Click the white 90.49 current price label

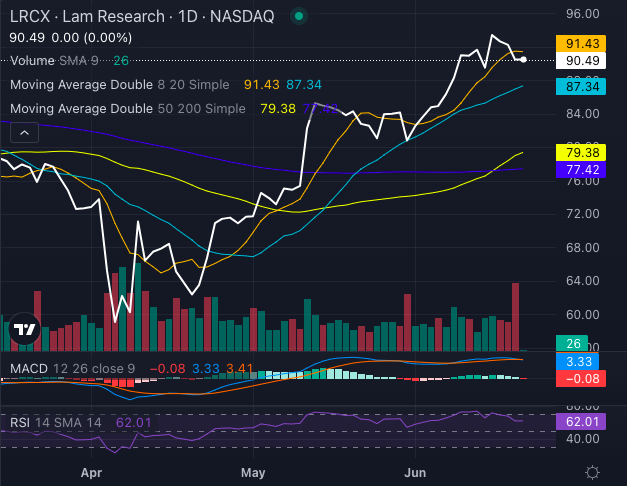(x=581, y=61)
